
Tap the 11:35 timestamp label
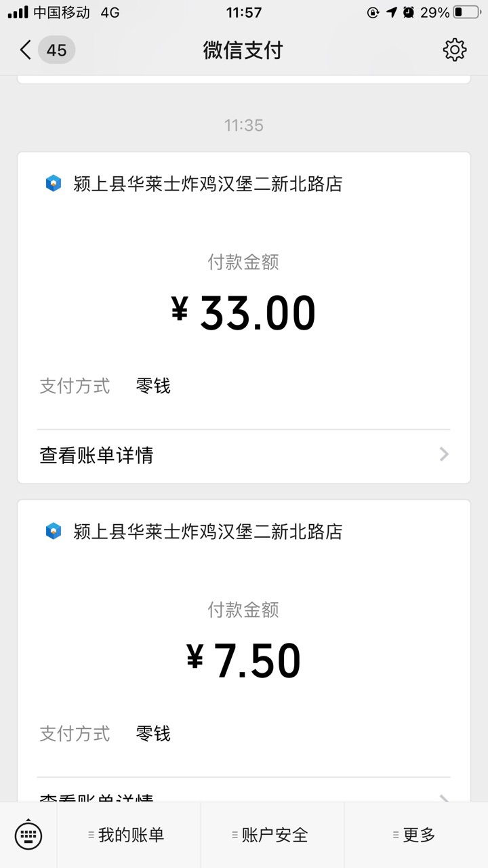244,125
